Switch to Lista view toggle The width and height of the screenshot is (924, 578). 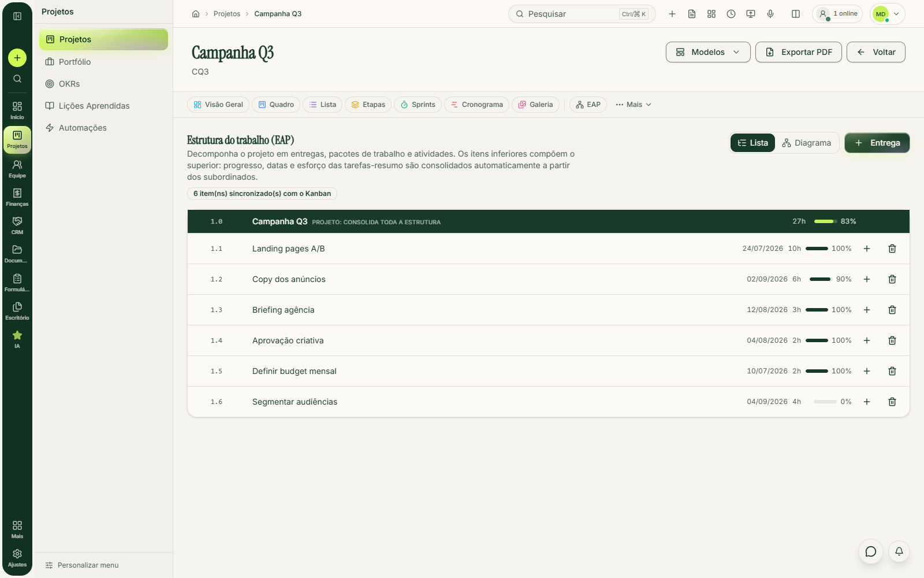(752, 143)
